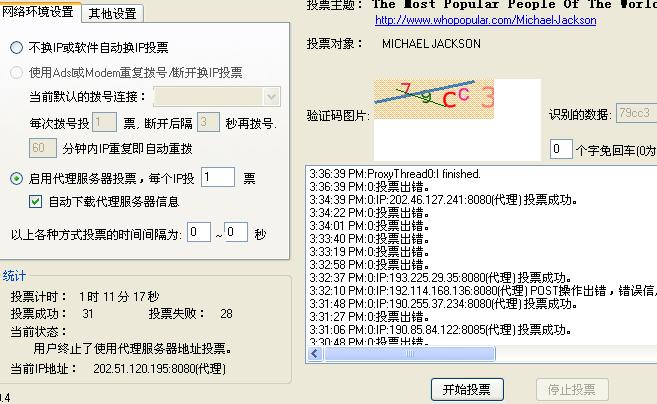The width and height of the screenshot is (657, 404).
Task: Click current IP address 202.51.120.195:8080
Action: [159, 369]
